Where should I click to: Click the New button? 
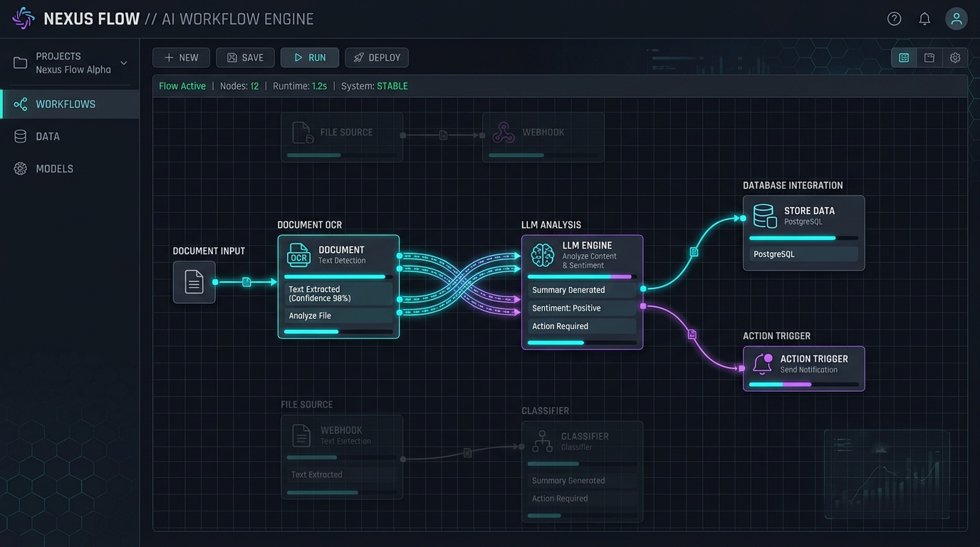(x=181, y=58)
